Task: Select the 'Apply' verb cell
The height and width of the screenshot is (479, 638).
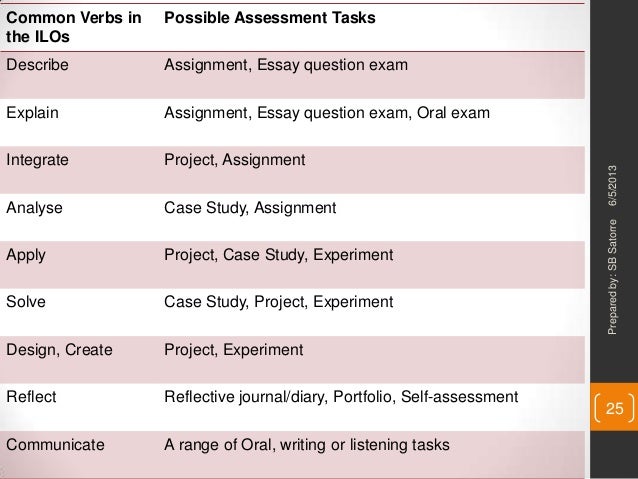Action: click(x=26, y=255)
